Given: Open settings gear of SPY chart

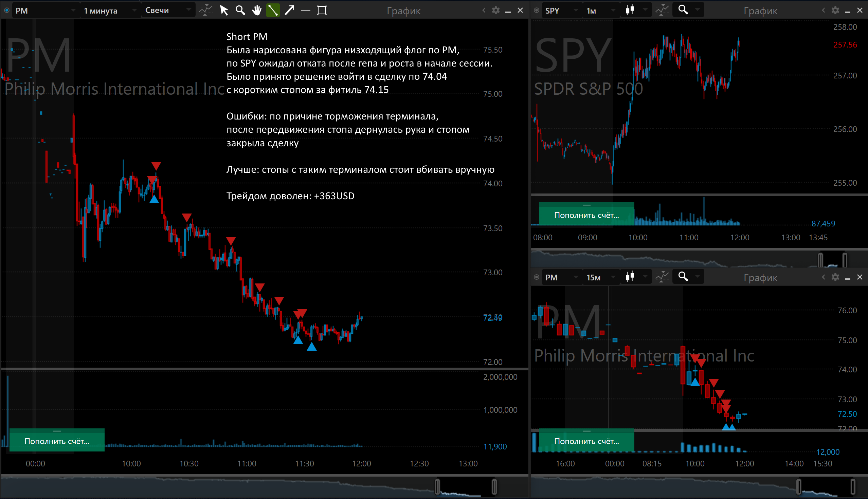Looking at the screenshot, I should 835,10.
